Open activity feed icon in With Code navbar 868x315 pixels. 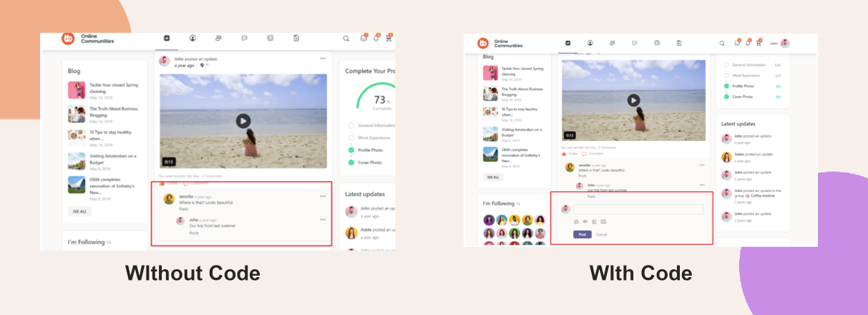[567, 43]
